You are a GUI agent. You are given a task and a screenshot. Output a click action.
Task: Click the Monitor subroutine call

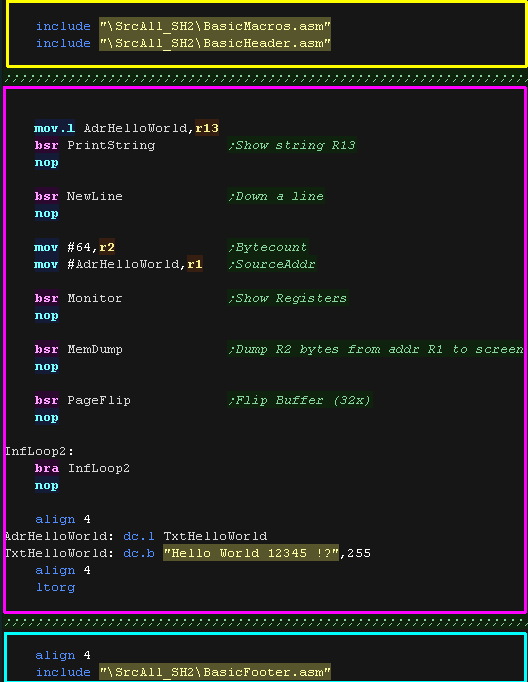[x=94, y=298]
